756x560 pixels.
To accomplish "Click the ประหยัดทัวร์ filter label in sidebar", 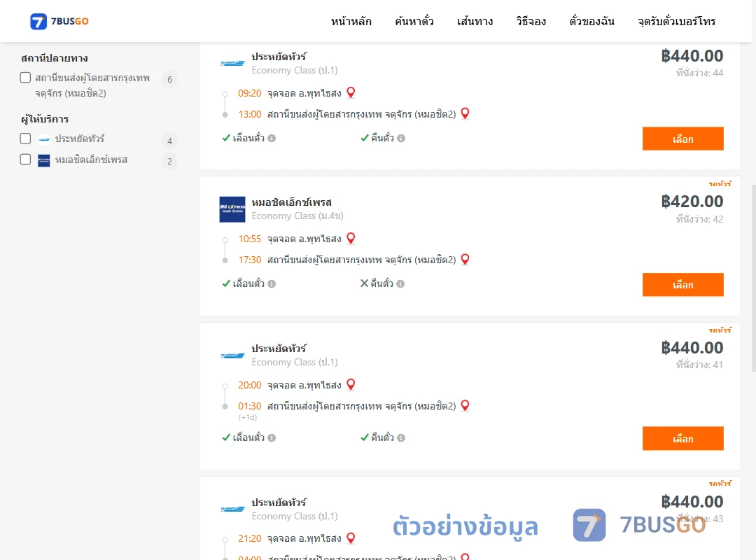I will coord(80,139).
